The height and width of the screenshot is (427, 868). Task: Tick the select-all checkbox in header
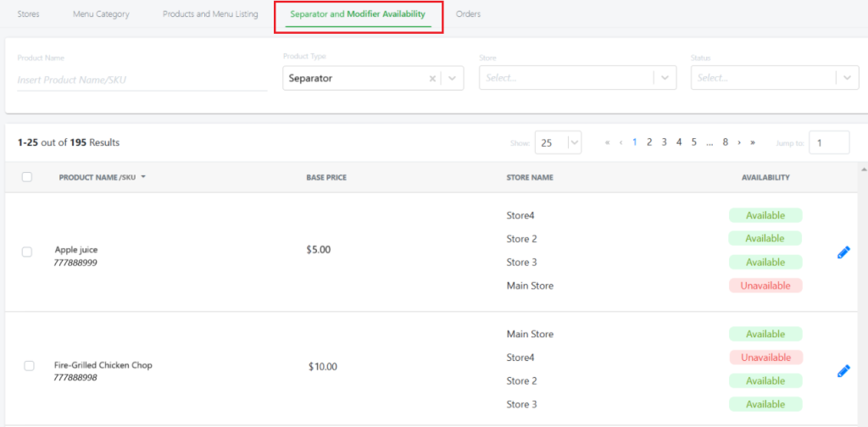click(x=26, y=177)
